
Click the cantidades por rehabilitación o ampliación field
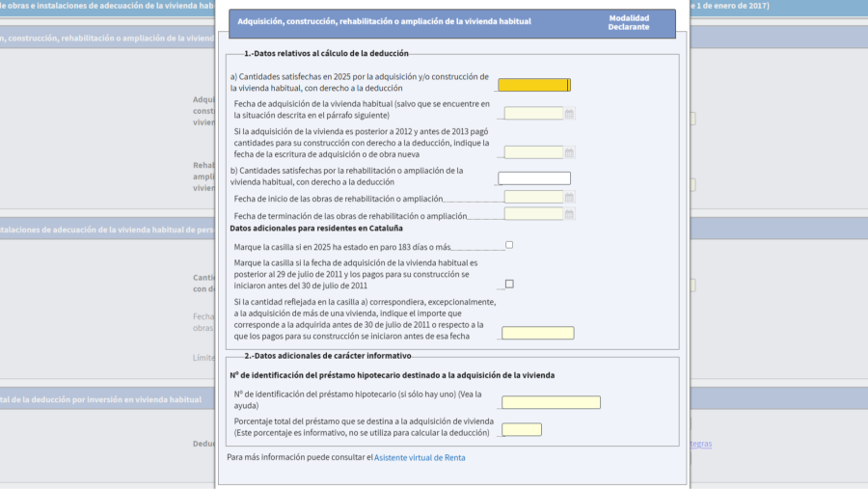(533, 178)
